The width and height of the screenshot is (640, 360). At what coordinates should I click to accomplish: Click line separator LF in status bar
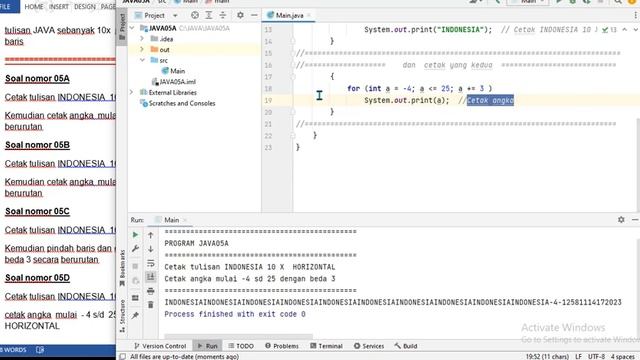click(x=578, y=356)
